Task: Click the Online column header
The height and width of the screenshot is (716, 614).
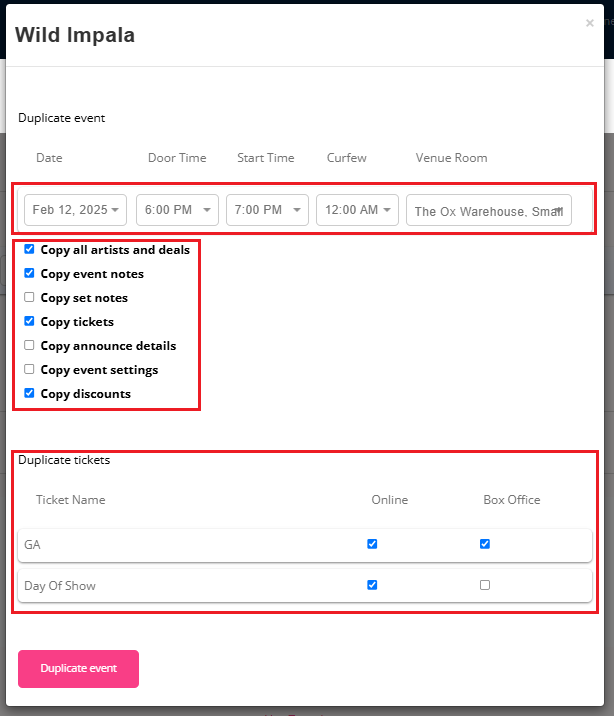Action: click(x=389, y=500)
